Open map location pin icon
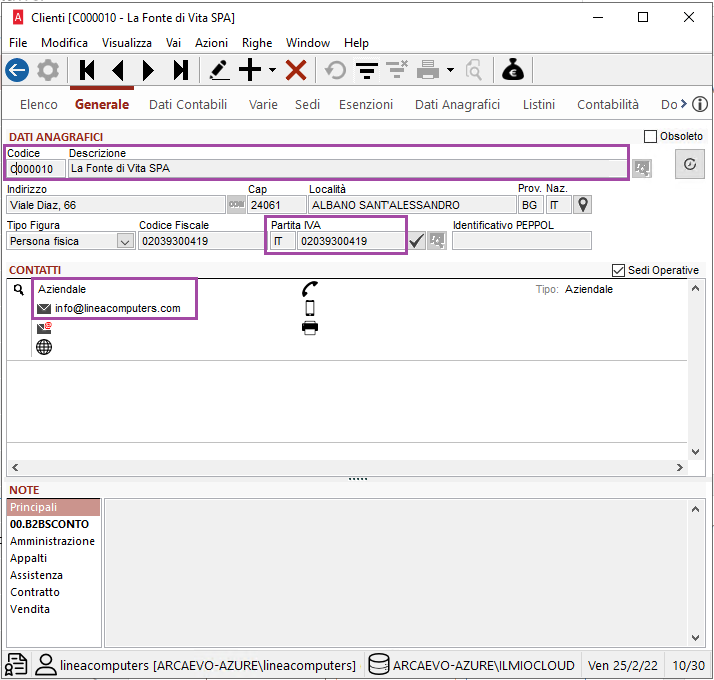714x680 pixels. point(582,205)
